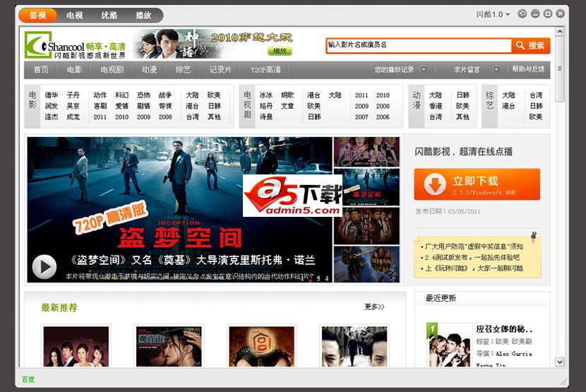Image resolution: width=586 pixels, height=392 pixels.
Task: Select 香港 in the 动漫 section
Action: click(x=436, y=106)
